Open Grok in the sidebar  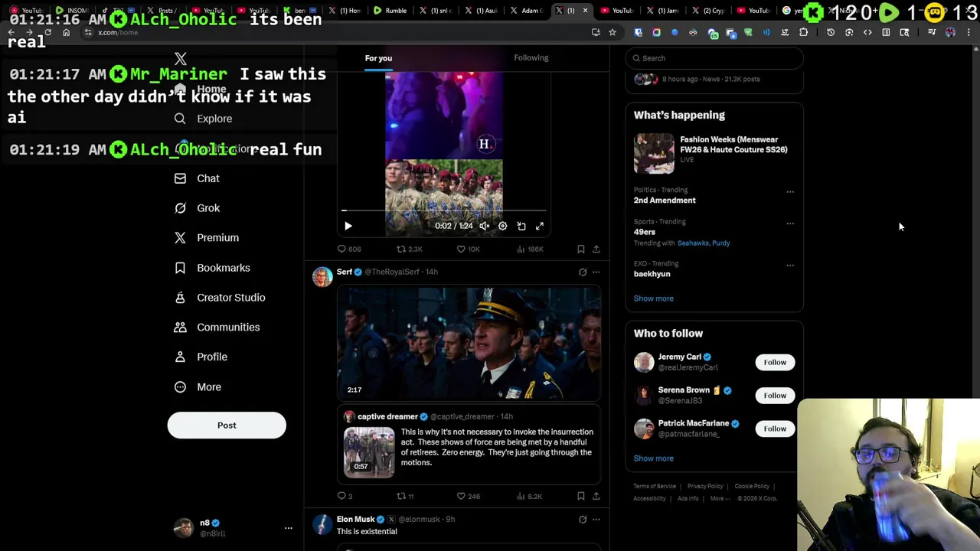(197, 208)
